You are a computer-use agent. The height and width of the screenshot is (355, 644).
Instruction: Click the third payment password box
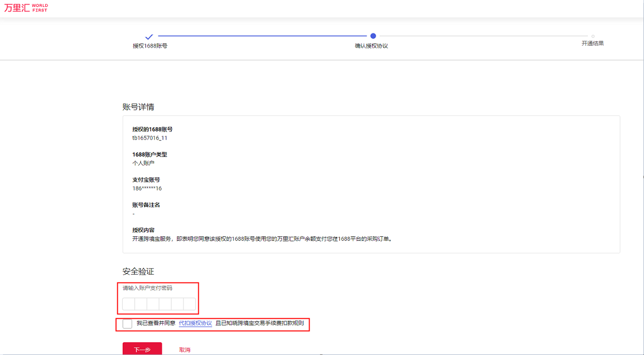point(152,303)
